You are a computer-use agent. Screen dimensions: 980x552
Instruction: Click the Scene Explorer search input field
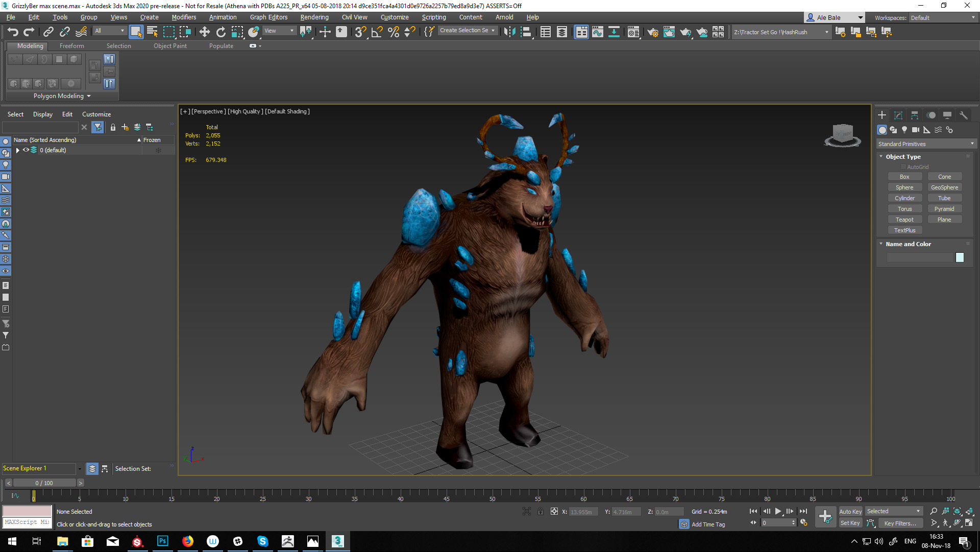(40, 127)
